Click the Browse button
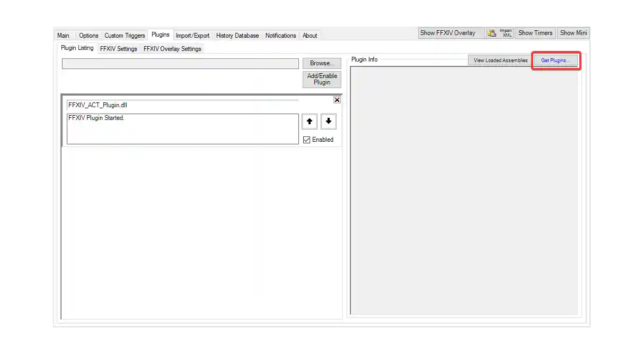 point(321,63)
